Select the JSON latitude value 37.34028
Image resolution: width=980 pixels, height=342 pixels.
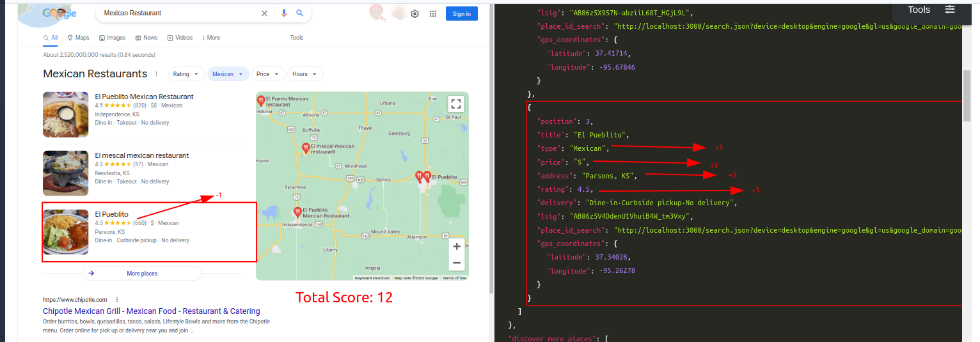pyautogui.click(x=612, y=257)
